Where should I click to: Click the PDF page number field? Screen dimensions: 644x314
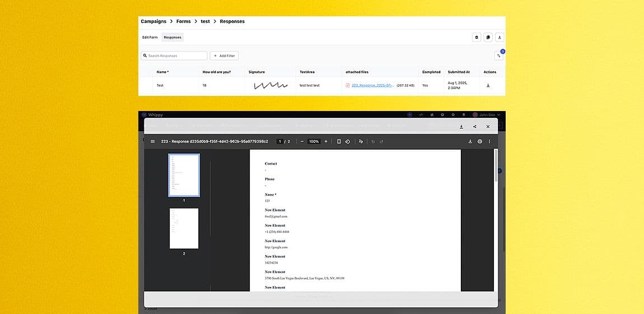coord(279,141)
